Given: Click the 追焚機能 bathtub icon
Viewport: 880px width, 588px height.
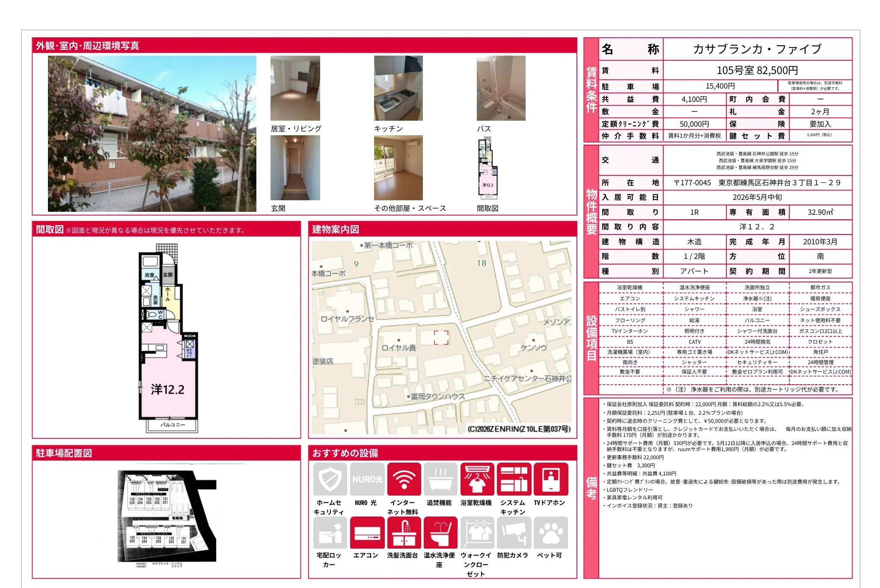Looking at the screenshot, I should (x=440, y=479).
